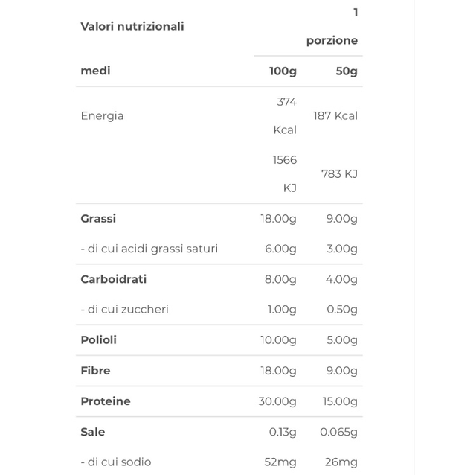Viewport: 476px width, 475px height.
Task: Click the '50g' column header
Action: click(347, 71)
